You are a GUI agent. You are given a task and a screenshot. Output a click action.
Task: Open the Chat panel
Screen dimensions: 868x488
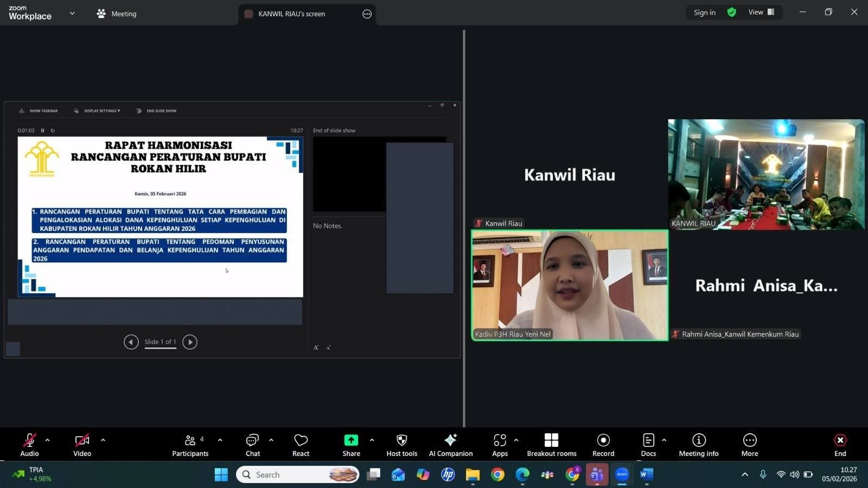point(253,445)
